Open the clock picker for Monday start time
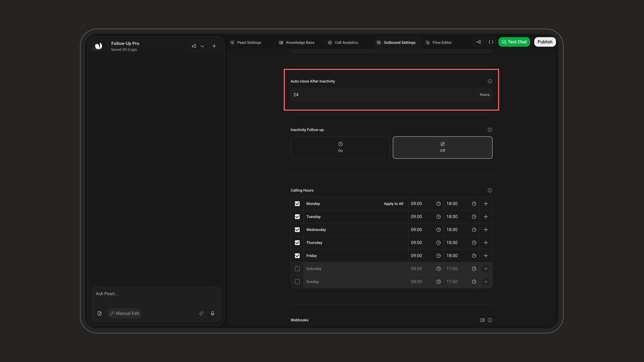The height and width of the screenshot is (362, 644). (x=438, y=204)
